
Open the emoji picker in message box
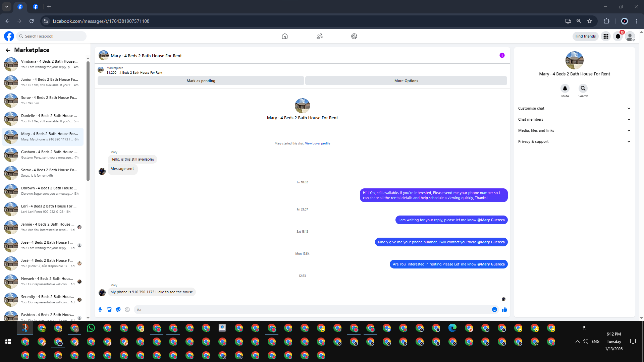[x=494, y=310]
